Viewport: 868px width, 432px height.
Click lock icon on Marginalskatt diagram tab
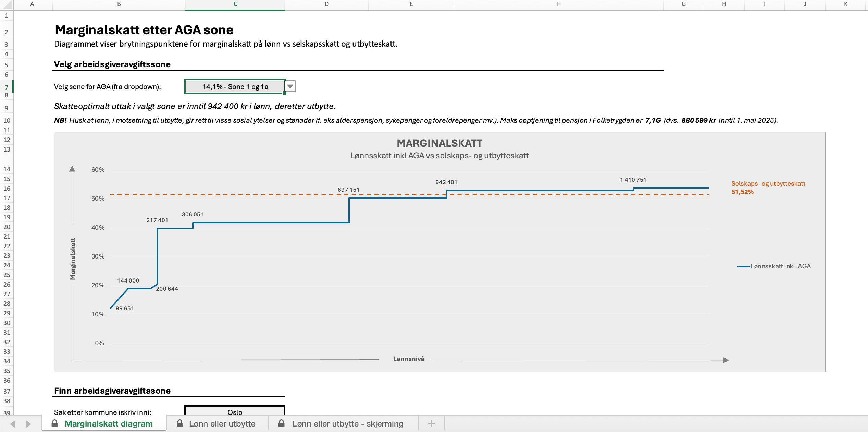point(54,423)
